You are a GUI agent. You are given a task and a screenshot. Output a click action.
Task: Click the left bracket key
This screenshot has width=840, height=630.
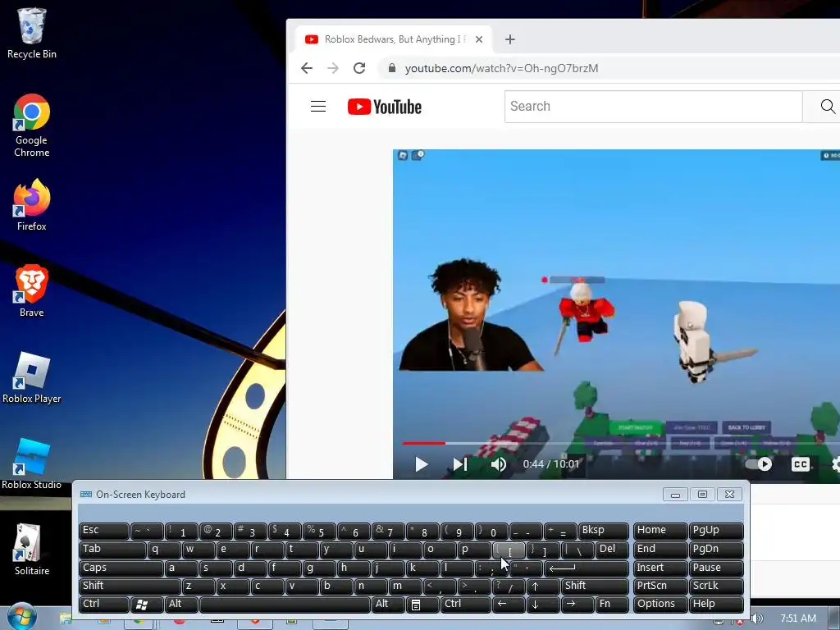coord(509,549)
